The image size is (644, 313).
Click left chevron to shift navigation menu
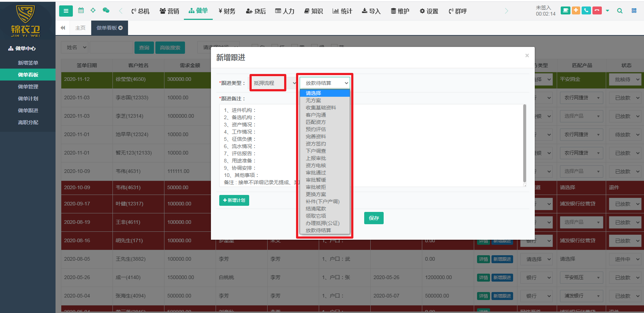click(x=121, y=11)
